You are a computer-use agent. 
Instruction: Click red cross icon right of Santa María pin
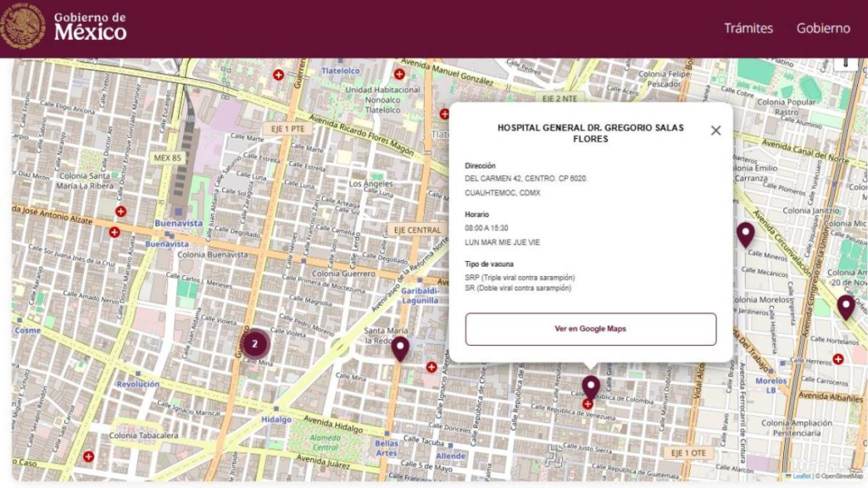coord(431,367)
